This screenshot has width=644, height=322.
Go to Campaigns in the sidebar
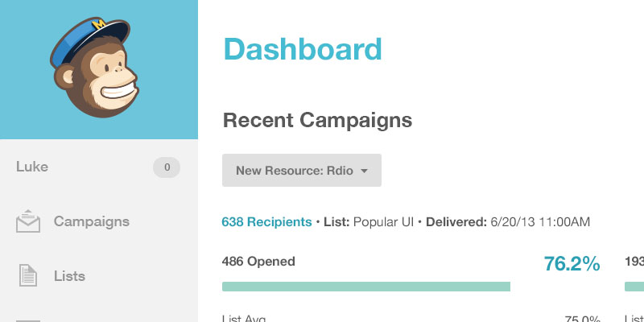point(91,221)
